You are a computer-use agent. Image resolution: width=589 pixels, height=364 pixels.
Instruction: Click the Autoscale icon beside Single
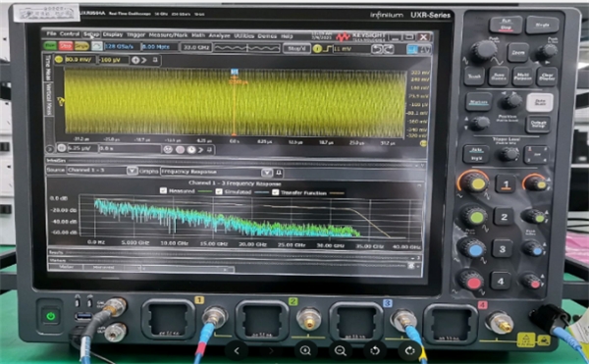pyautogui.click(x=97, y=46)
